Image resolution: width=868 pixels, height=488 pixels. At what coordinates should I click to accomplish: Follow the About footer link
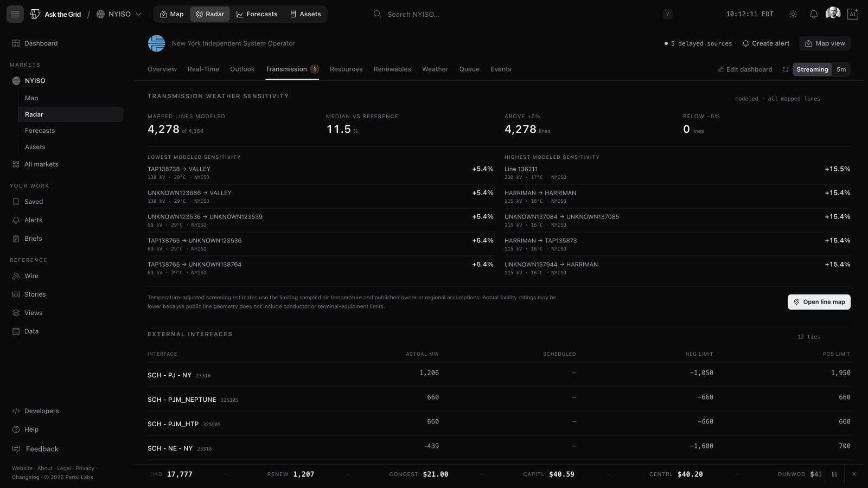click(x=45, y=468)
